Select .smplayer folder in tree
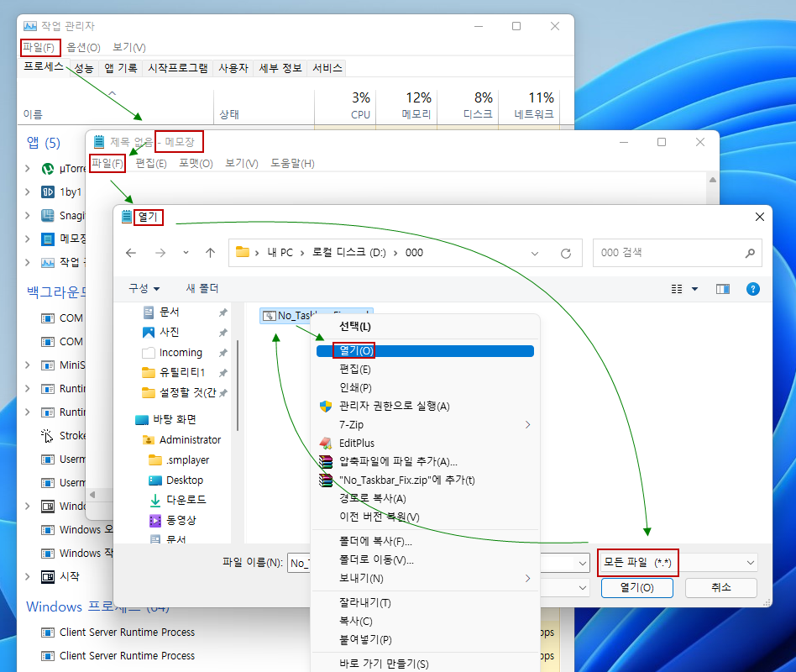The width and height of the screenshot is (796, 672). tap(187, 460)
